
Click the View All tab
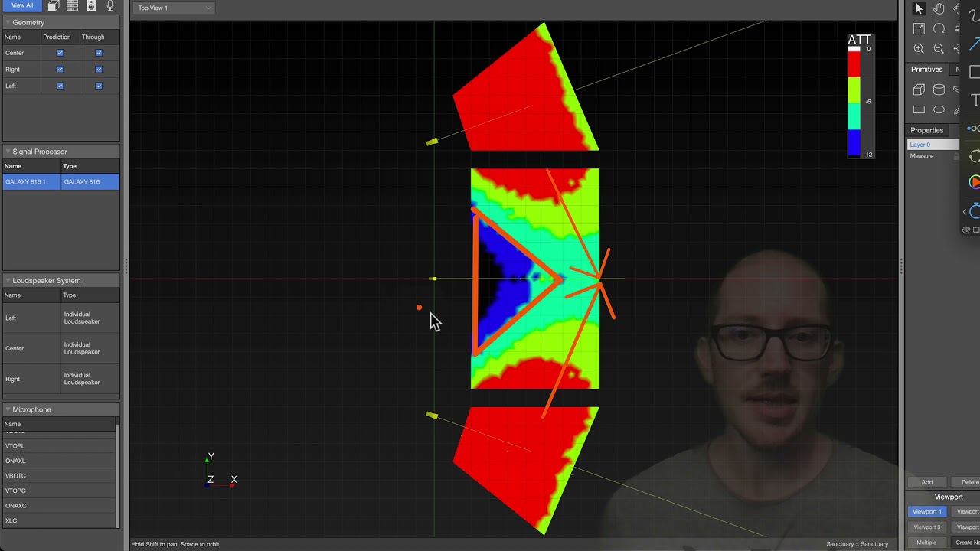[21, 5]
